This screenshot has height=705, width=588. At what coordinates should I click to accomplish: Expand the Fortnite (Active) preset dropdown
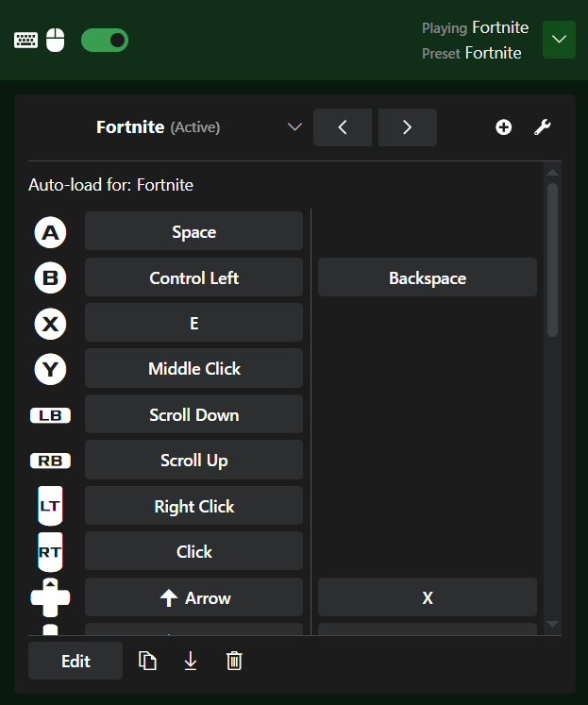pyautogui.click(x=294, y=127)
